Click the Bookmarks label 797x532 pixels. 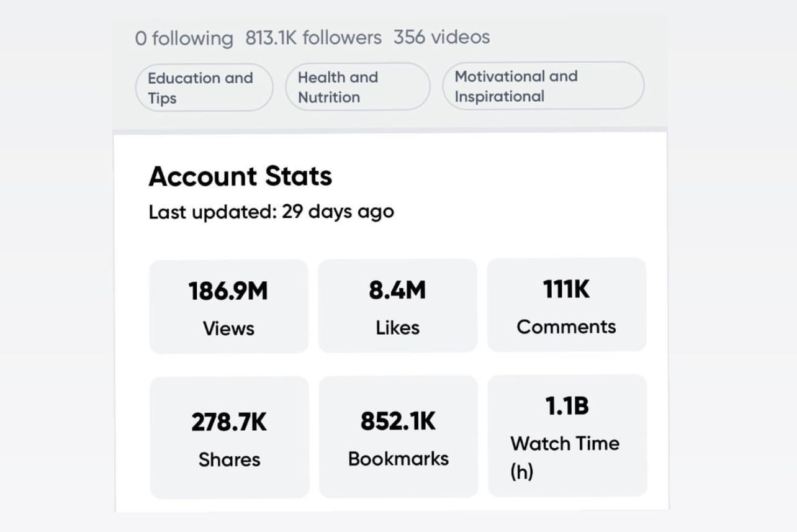pyautogui.click(x=398, y=459)
